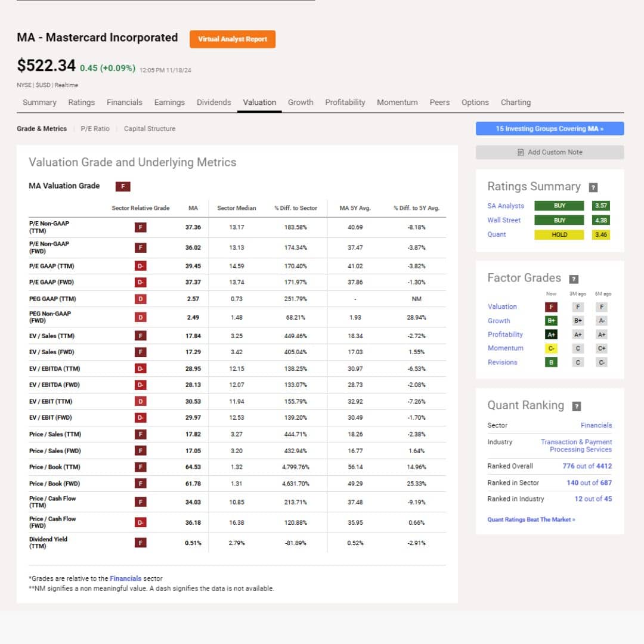Click the BUY rating badge for Wall Street

coord(559,220)
